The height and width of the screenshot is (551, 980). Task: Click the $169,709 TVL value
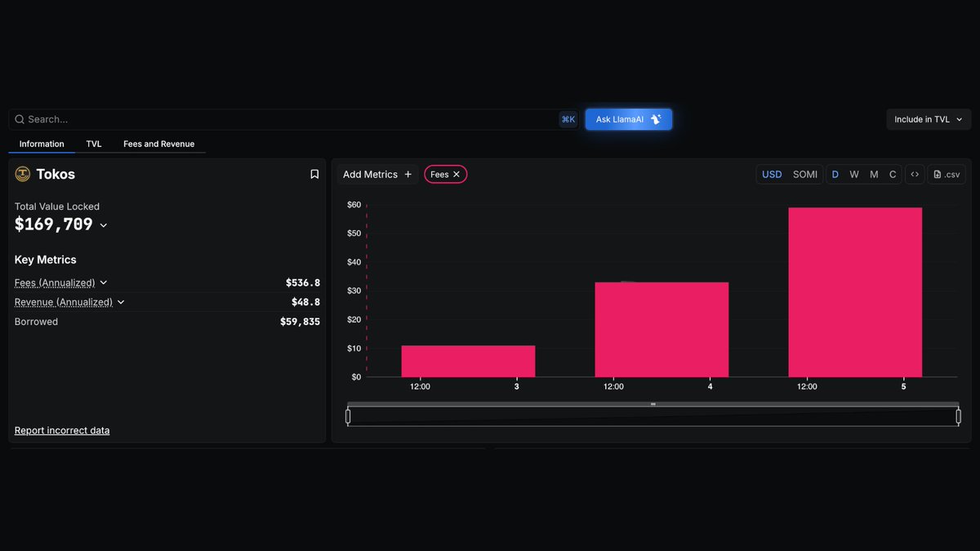pos(54,224)
